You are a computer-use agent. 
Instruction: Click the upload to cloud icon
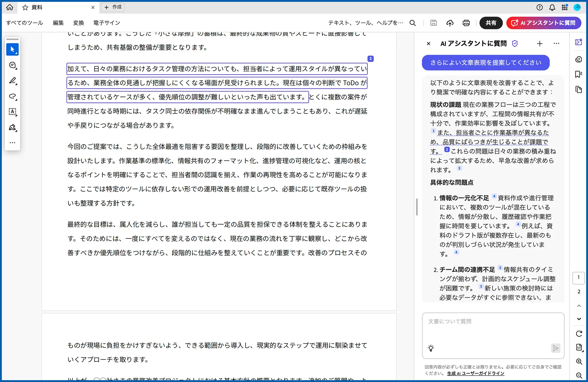click(x=450, y=23)
